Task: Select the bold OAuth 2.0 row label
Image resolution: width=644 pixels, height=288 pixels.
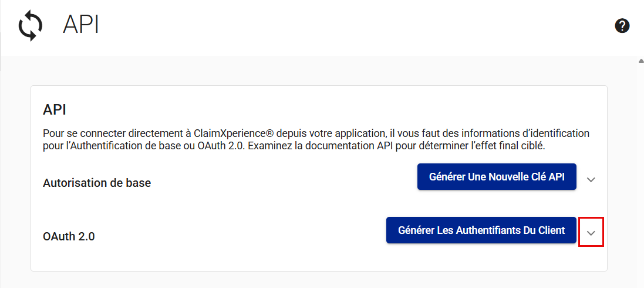Action: point(69,236)
